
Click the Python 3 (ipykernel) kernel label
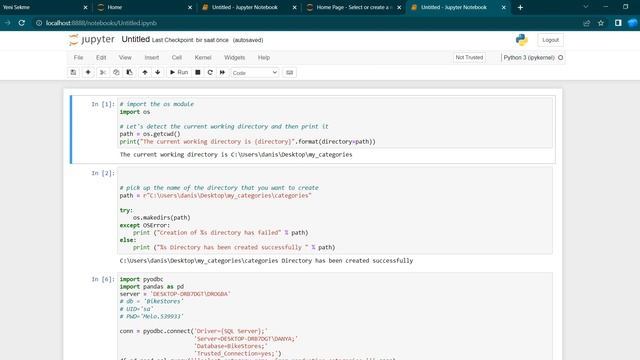click(529, 58)
